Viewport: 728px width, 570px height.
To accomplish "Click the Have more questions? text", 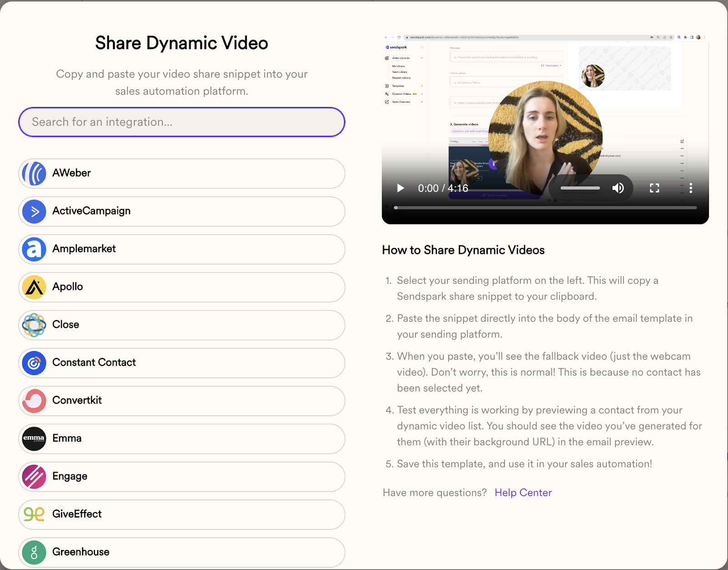I will coord(435,493).
